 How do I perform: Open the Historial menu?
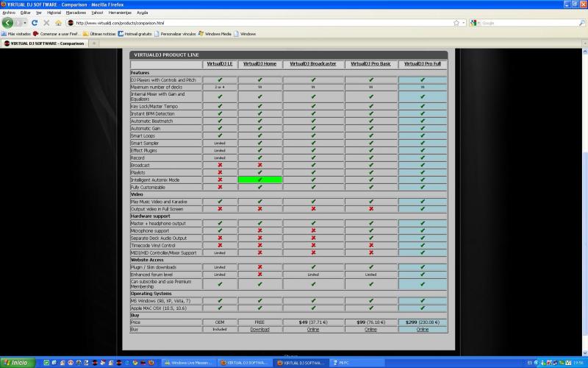[54, 13]
